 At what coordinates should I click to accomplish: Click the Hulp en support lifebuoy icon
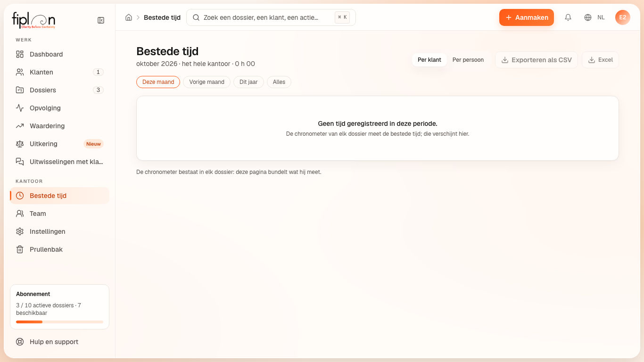[x=20, y=342]
